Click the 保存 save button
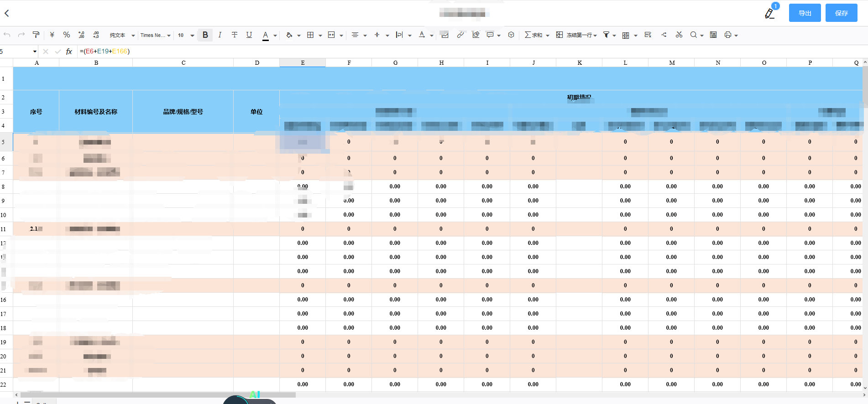The image size is (868, 404). [842, 13]
